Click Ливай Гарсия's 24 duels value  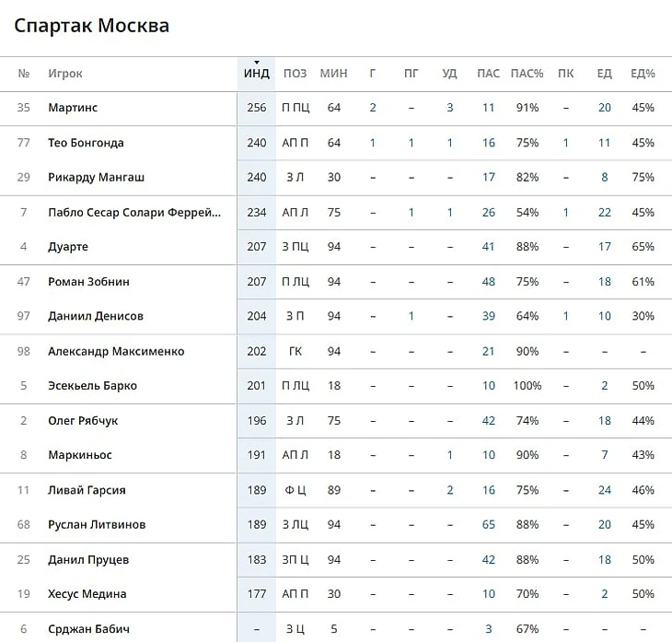click(604, 490)
